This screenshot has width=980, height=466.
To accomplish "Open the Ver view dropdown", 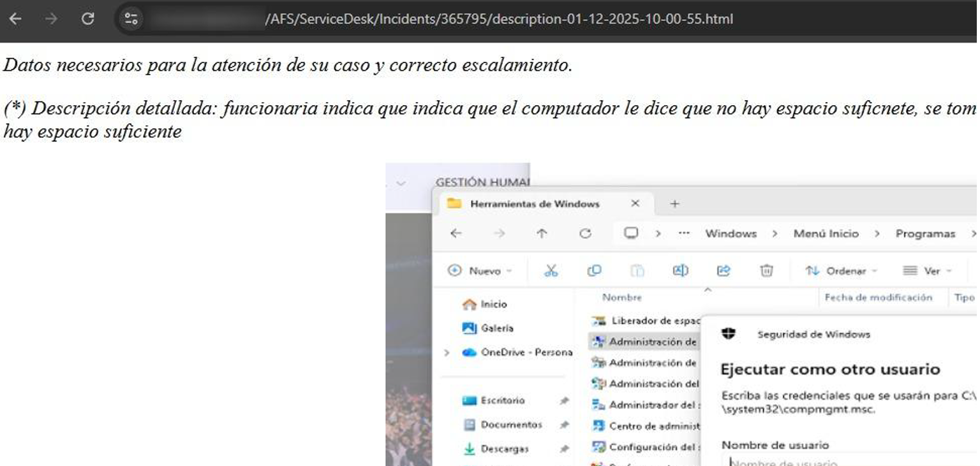I will point(927,271).
